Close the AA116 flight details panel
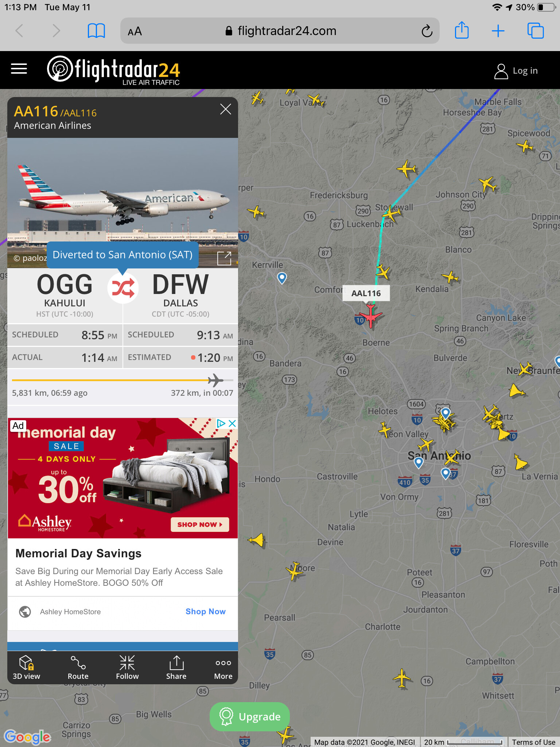 coord(226,109)
